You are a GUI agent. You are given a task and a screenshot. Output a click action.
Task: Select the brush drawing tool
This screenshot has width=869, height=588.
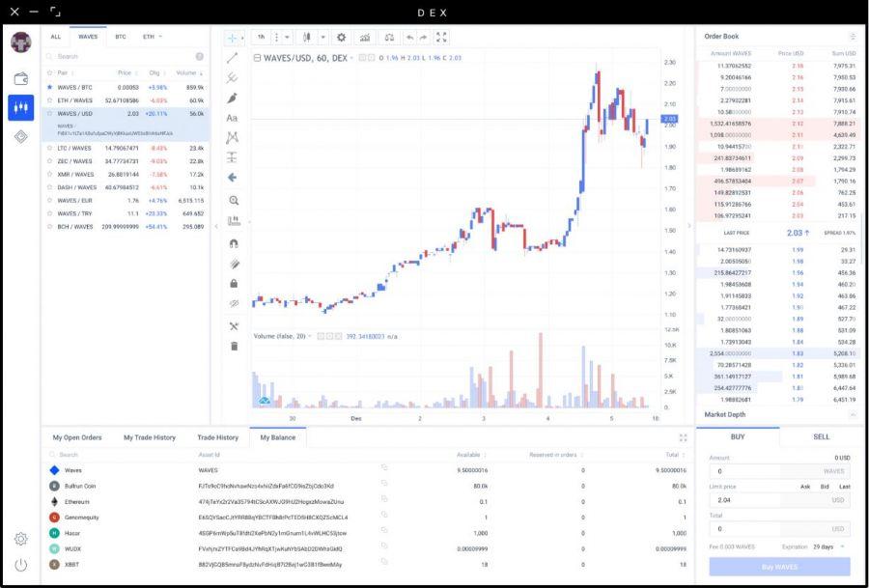(x=233, y=98)
